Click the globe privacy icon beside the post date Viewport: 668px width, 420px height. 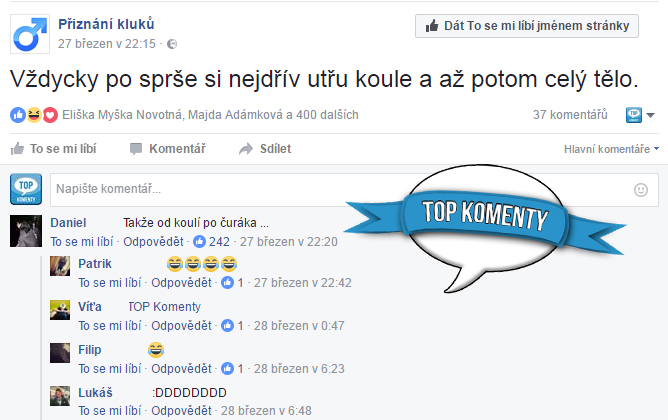172,44
